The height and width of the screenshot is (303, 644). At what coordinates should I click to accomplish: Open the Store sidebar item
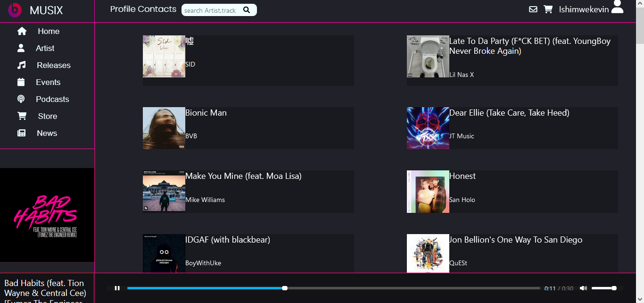(48, 116)
